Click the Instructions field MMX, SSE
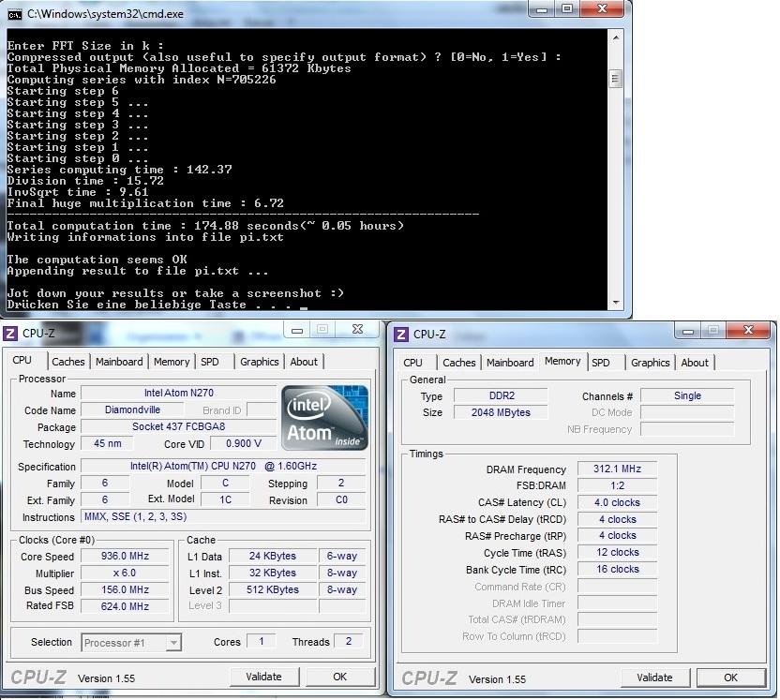The image size is (780, 700). click(223, 516)
